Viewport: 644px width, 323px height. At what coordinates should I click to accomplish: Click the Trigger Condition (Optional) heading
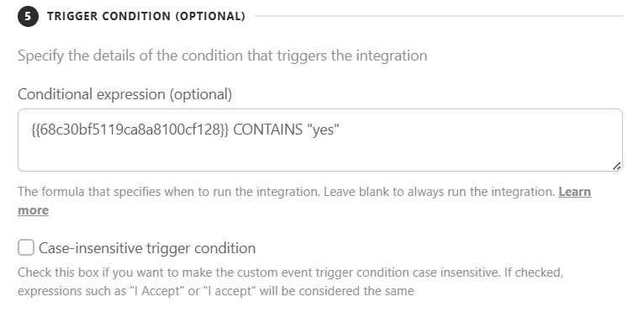click(x=146, y=16)
